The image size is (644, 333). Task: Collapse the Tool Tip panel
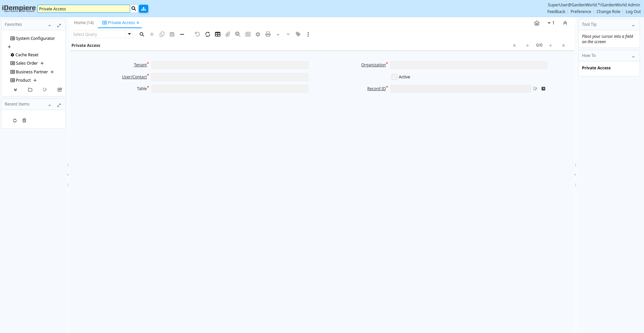tap(633, 25)
